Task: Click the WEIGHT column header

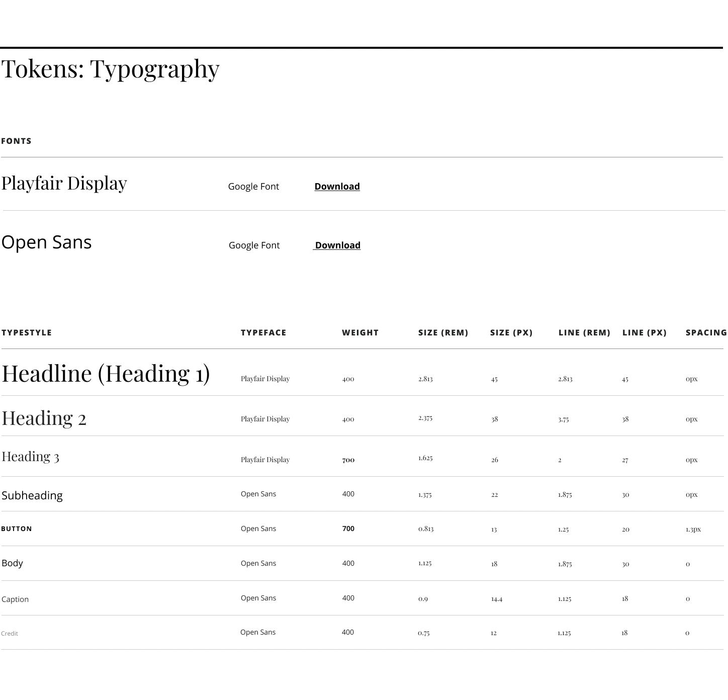Action: (x=360, y=333)
